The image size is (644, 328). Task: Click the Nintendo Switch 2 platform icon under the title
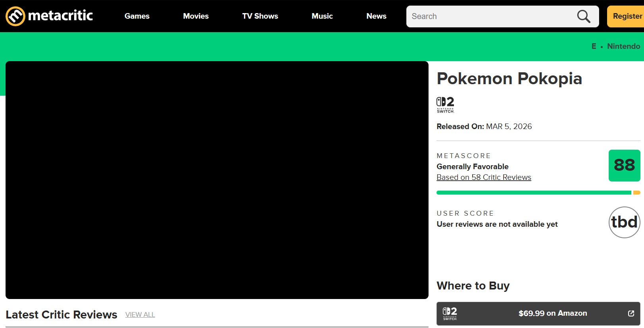(445, 105)
